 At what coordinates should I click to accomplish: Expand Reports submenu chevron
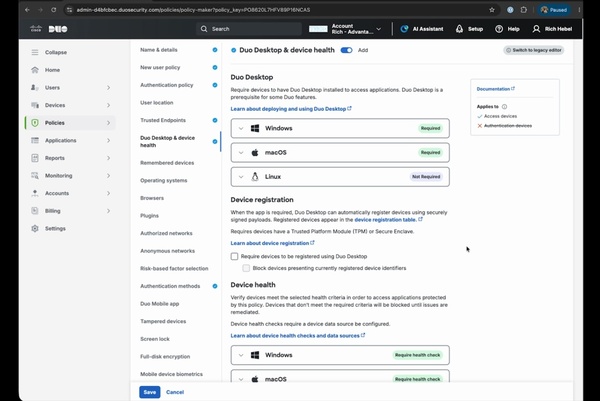coord(108,158)
